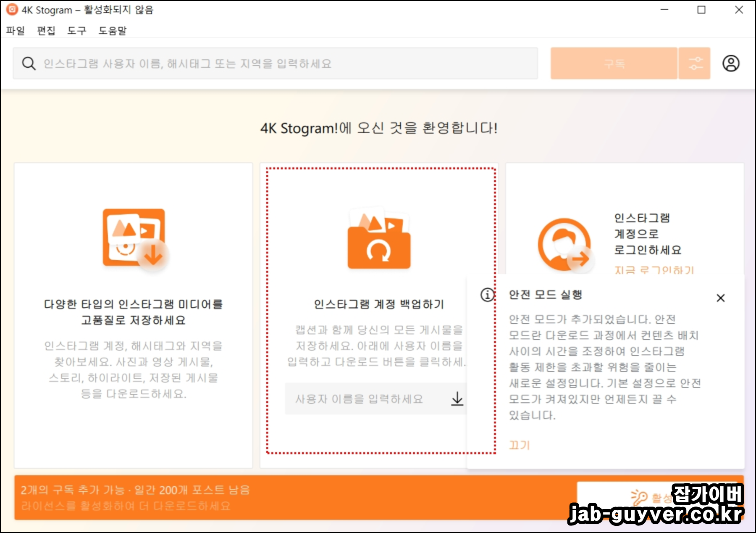Viewport: 756px width, 533px height.
Task: Click the 4K Stogram welcome heading text
Action: coord(379,128)
